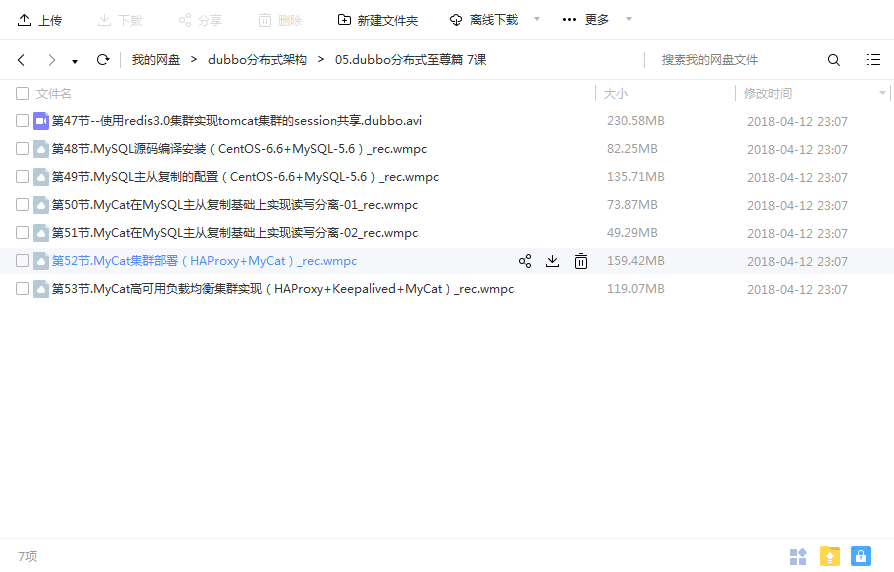The height and width of the screenshot is (572, 894).
Task: Click the 下载 download toolbar button
Action: coord(120,21)
